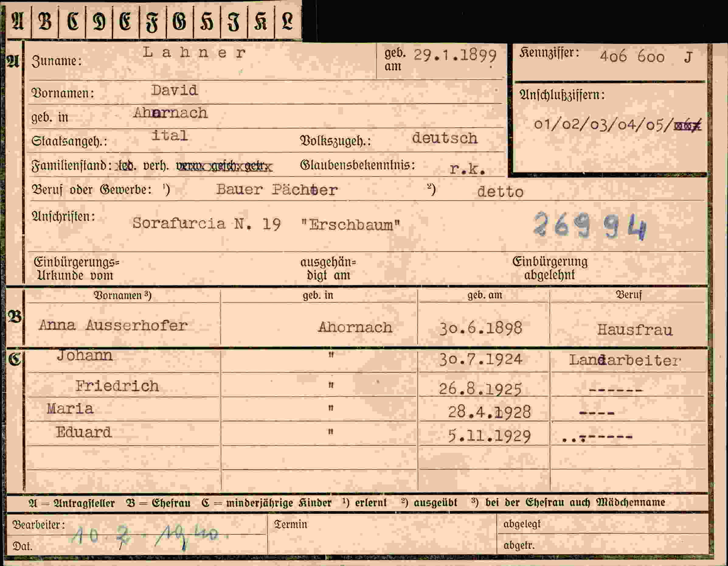Click the Kennziffer suffix letter J
This screenshot has height=566, width=728.
point(689,58)
